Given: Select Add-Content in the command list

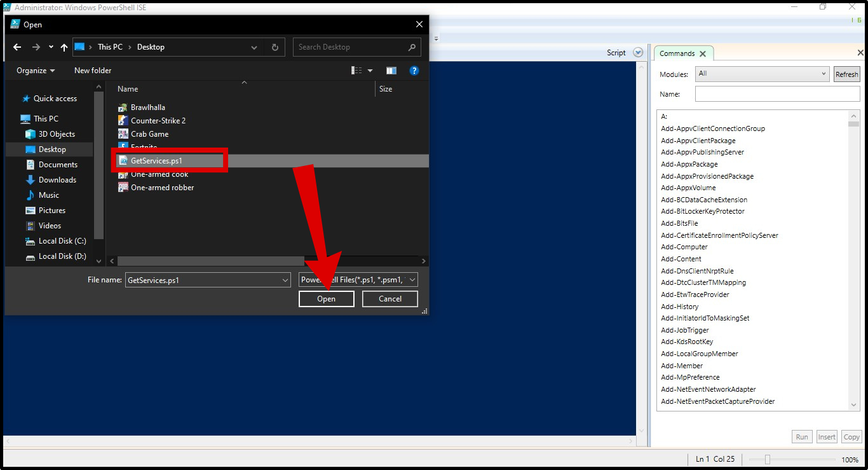Looking at the screenshot, I should point(681,259).
